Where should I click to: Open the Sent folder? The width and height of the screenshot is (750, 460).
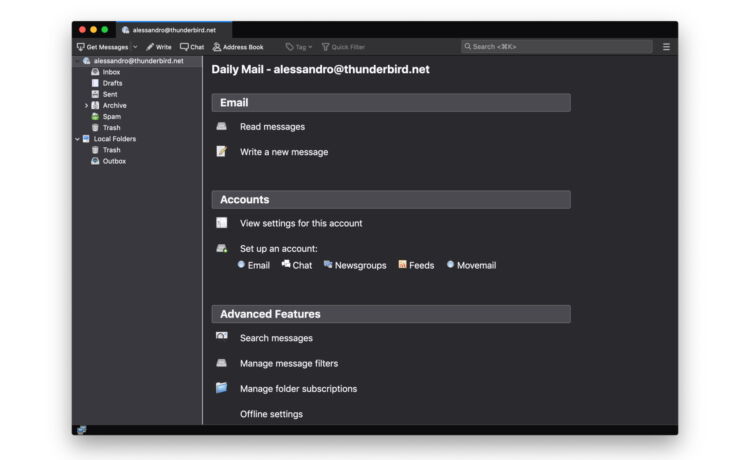(110, 94)
